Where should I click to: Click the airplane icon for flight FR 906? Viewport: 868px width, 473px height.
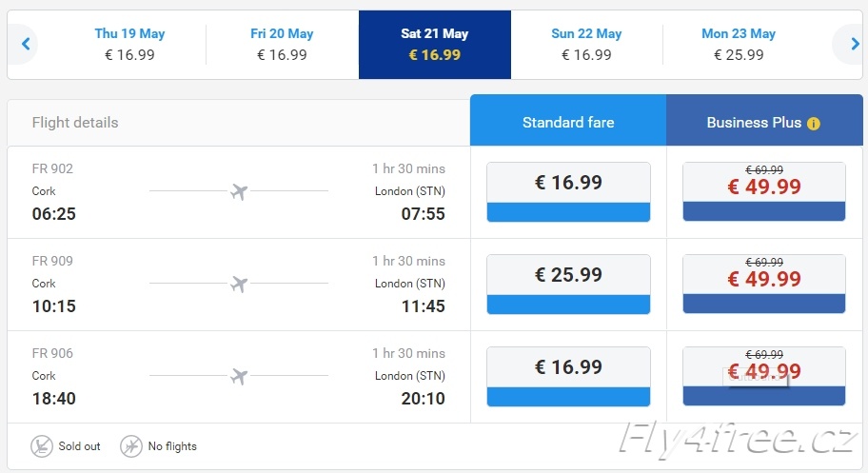coord(239,377)
